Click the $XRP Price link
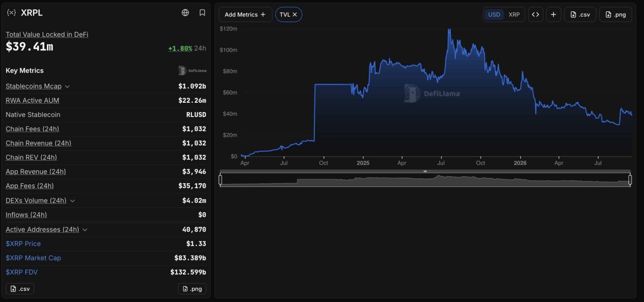This screenshot has width=644, height=302. [x=23, y=244]
